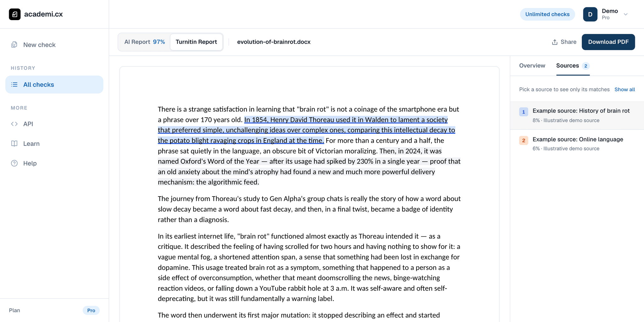Switch to the AI Report tab
Screen dimensions: 644x322
pyautogui.click(x=144, y=42)
